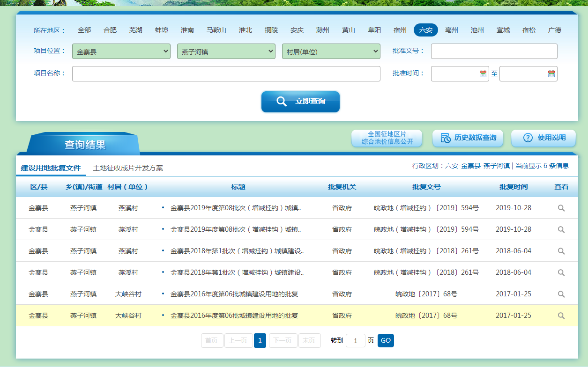The height and width of the screenshot is (367, 588).
Task: Open the 历史数据查询 button
Action: pos(468,138)
